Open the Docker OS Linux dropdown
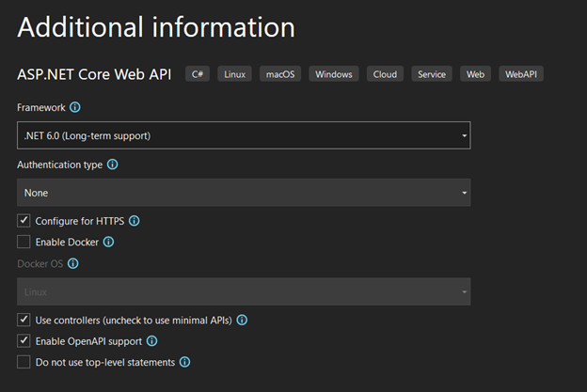587x392 pixels. pos(244,291)
